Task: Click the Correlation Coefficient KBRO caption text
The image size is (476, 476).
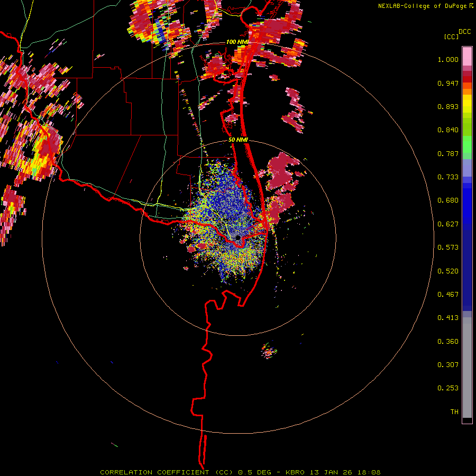Action: click(x=240, y=472)
